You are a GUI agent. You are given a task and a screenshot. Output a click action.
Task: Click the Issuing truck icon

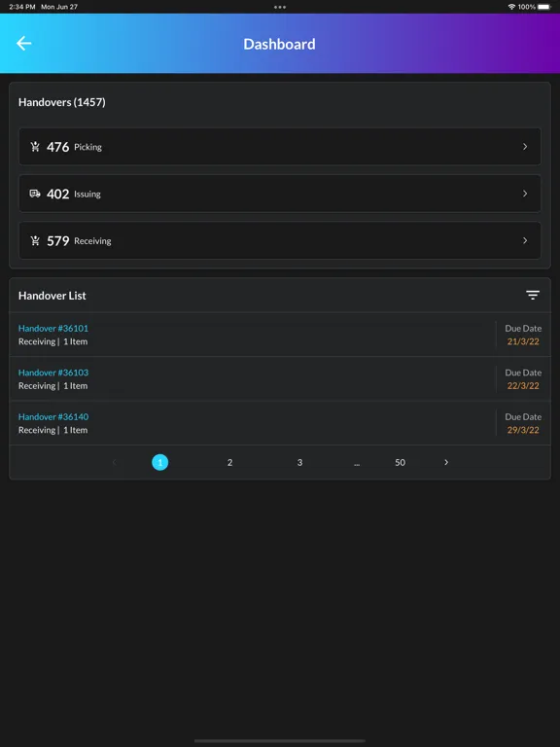click(35, 194)
